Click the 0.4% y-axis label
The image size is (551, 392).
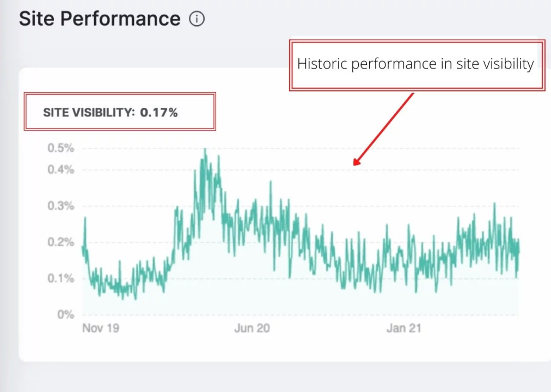pyautogui.click(x=62, y=169)
